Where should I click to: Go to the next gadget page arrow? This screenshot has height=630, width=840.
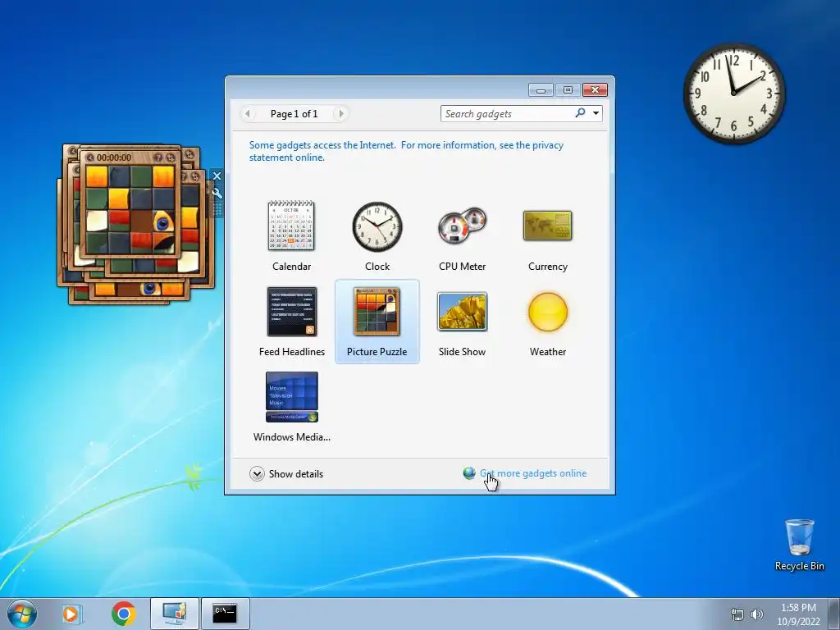click(341, 113)
